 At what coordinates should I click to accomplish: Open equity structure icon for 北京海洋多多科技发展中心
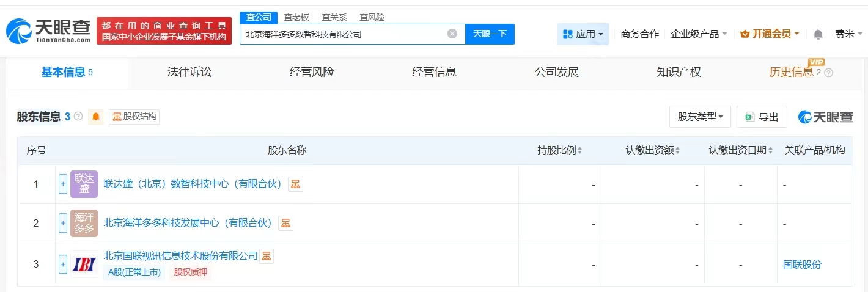click(285, 223)
